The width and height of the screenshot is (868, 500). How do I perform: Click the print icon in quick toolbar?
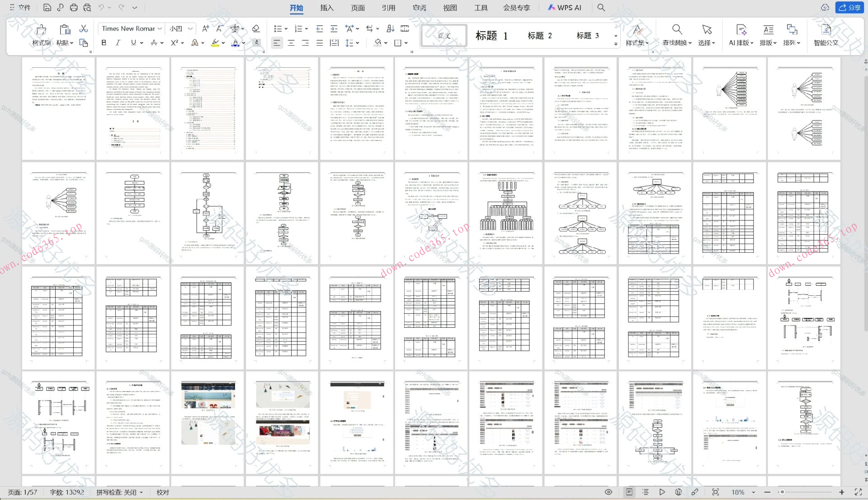(x=74, y=8)
